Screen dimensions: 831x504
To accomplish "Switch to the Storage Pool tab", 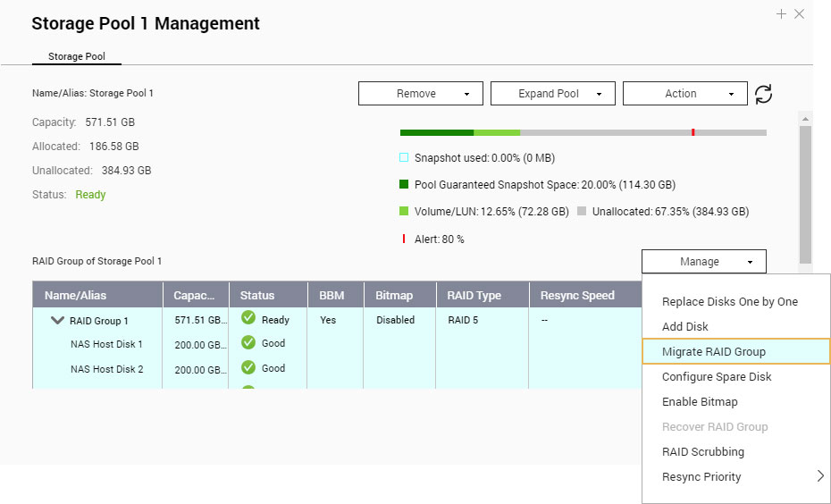I will click(x=77, y=56).
